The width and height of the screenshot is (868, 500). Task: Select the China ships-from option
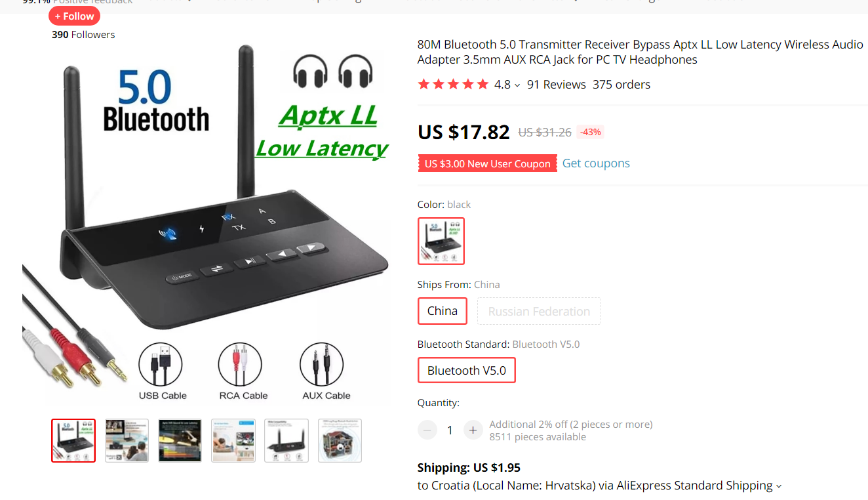[443, 311]
